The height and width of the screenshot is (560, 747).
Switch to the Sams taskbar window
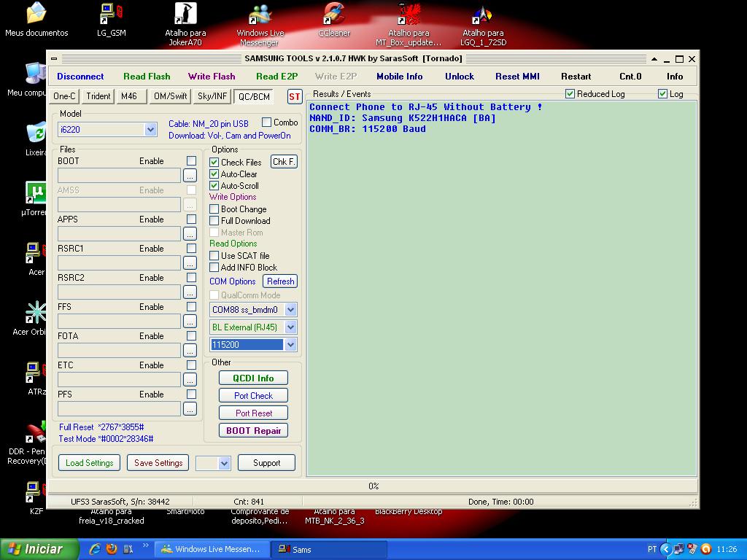pyautogui.click(x=329, y=549)
